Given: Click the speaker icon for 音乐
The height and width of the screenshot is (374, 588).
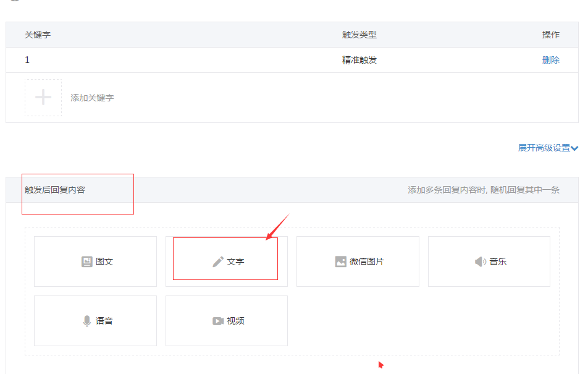Looking at the screenshot, I should pyautogui.click(x=481, y=261).
